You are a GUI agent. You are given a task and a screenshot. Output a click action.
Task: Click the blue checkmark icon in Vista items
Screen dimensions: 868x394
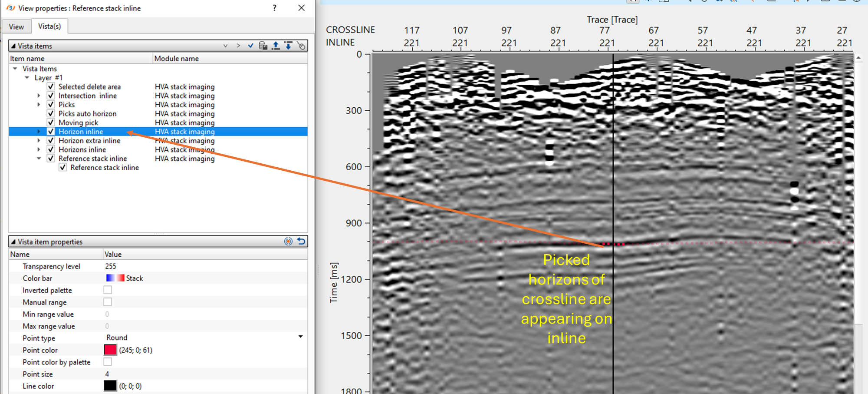tap(250, 46)
